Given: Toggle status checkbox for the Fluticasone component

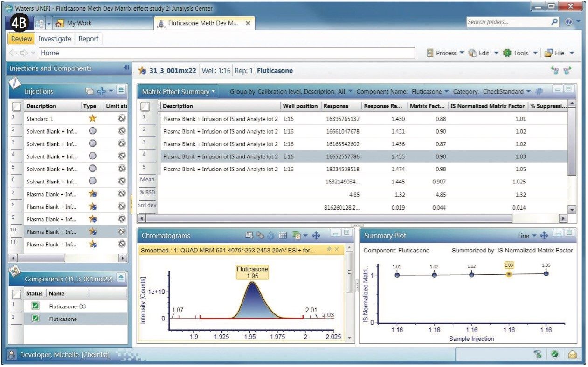Looking at the screenshot, I should (35, 319).
